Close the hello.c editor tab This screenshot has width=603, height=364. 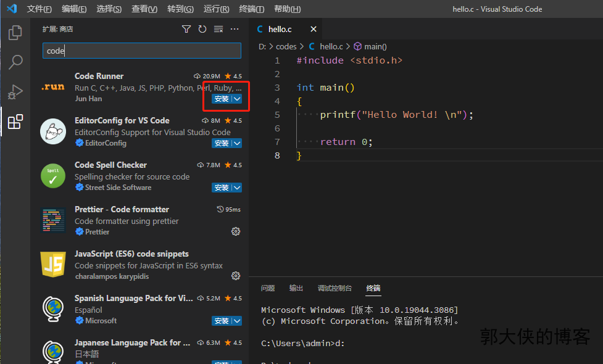[314, 29]
